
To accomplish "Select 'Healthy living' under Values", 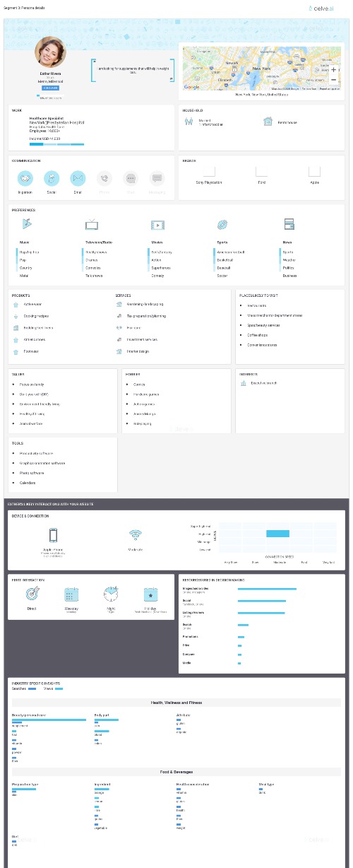I will [32, 414].
